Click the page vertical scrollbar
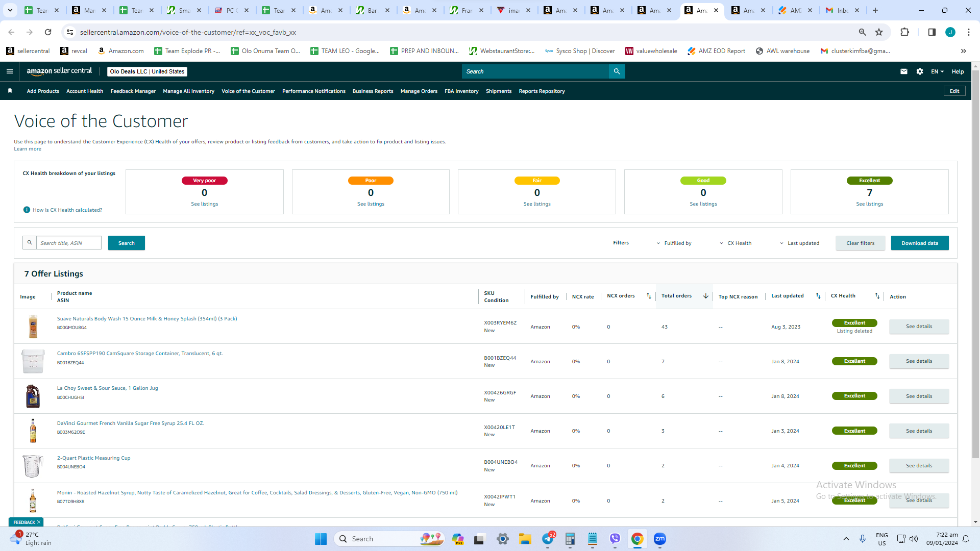The image size is (980, 551). click(975, 265)
